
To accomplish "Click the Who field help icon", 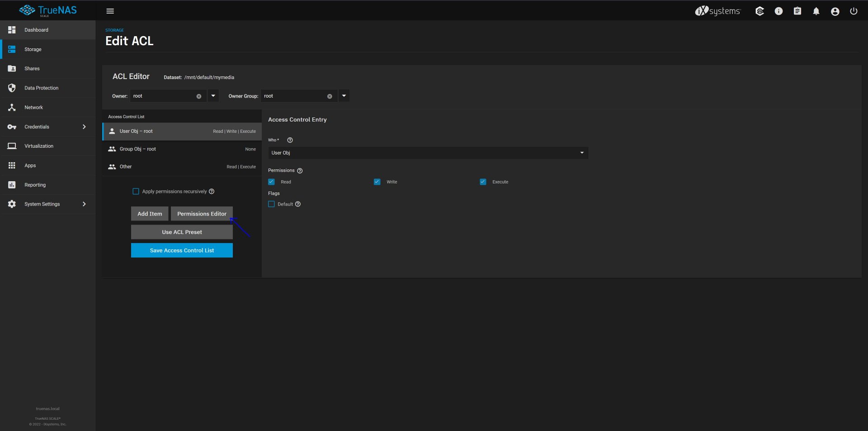I will 290,140.
